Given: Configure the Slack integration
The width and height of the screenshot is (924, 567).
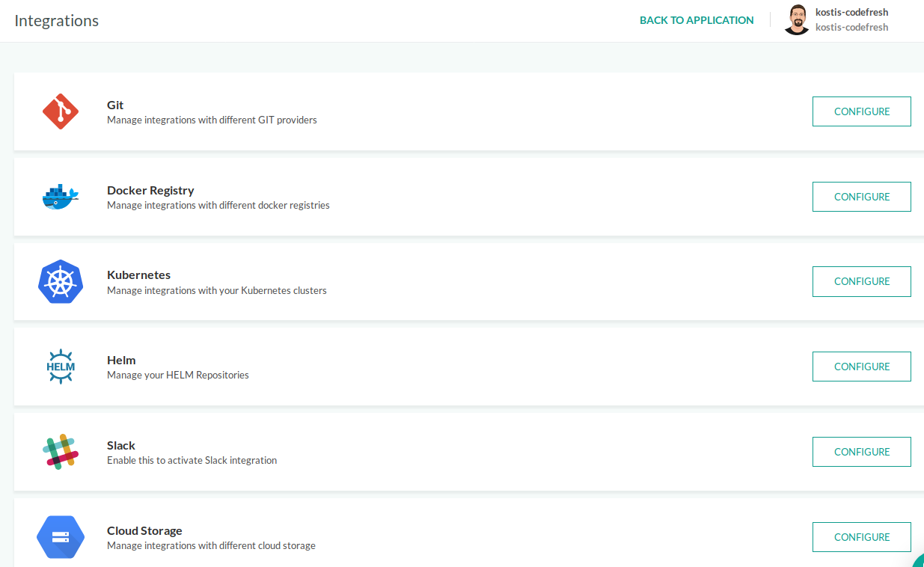Looking at the screenshot, I should pyautogui.click(x=861, y=452).
